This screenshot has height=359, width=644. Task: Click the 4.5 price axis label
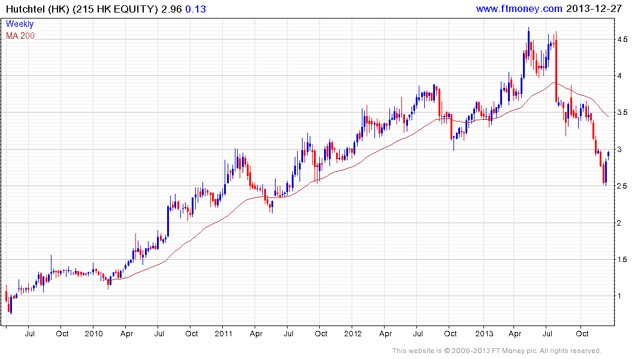(622, 39)
